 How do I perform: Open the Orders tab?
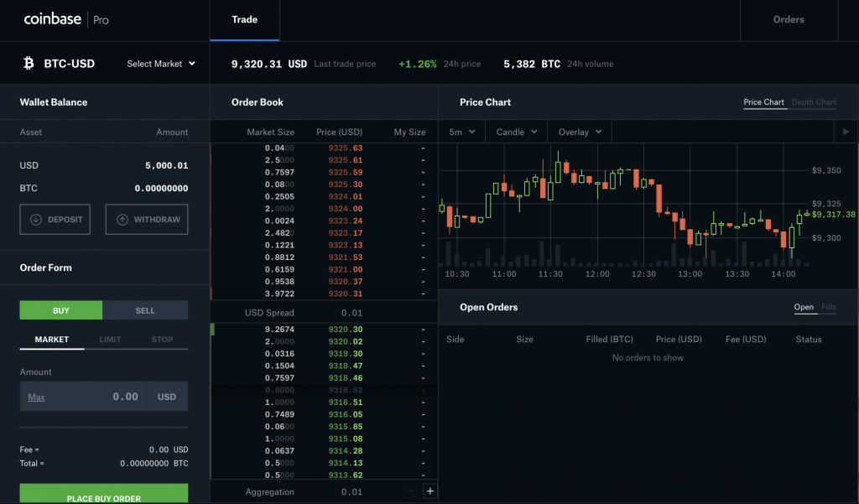tap(789, 20)
